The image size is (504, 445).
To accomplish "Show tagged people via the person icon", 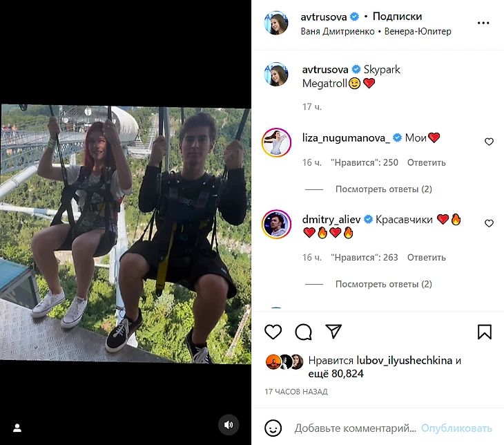I will point(17,428).
